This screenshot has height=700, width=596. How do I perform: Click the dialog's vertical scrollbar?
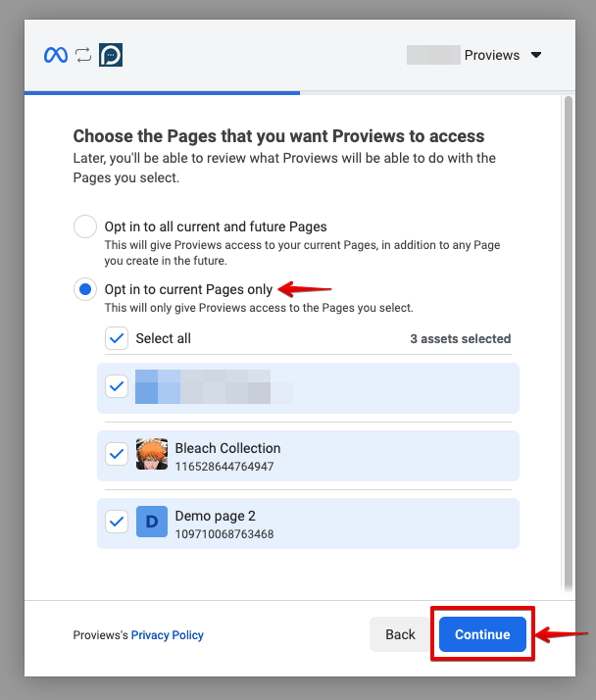[x=568, y=344]
